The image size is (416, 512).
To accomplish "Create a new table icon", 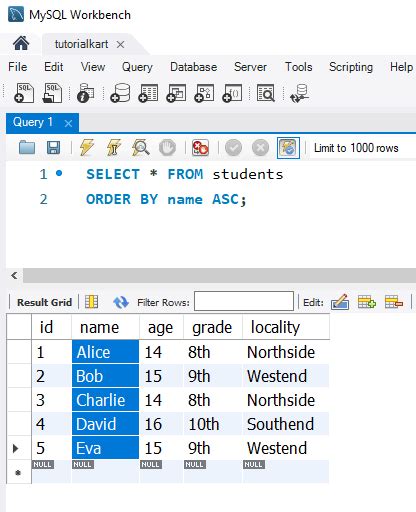I will (x=148, y=93).
